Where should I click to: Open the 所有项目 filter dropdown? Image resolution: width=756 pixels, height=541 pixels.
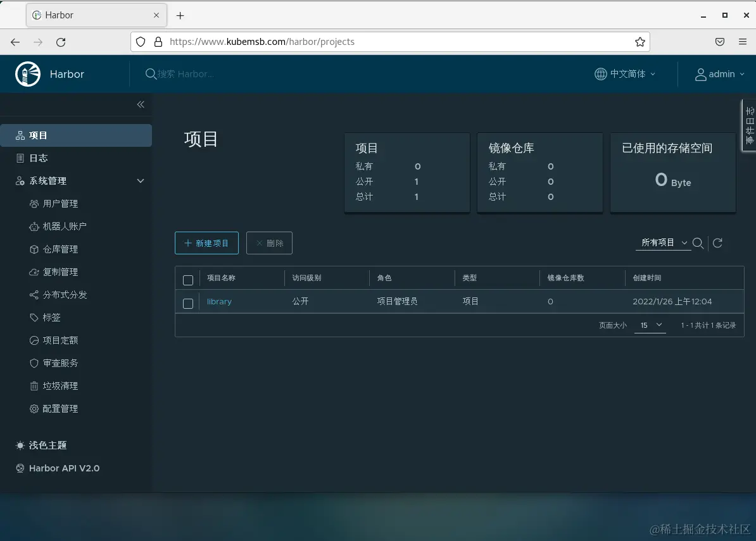(664, 243)
